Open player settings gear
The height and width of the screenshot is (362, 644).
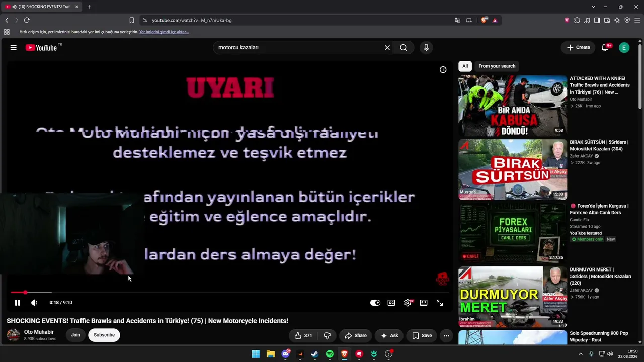point(408,303)
